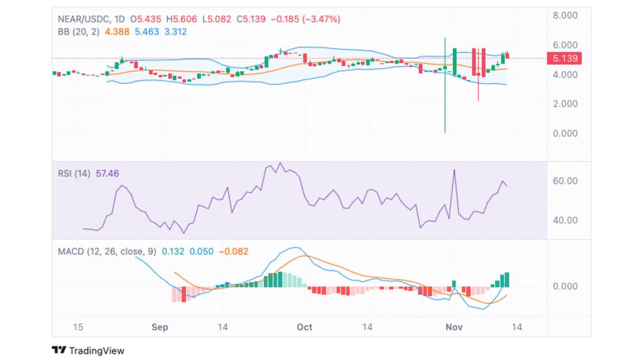Click the purple RSI value 57.46
The height and width of the screenshot is (363, 644).
(107, 174)
